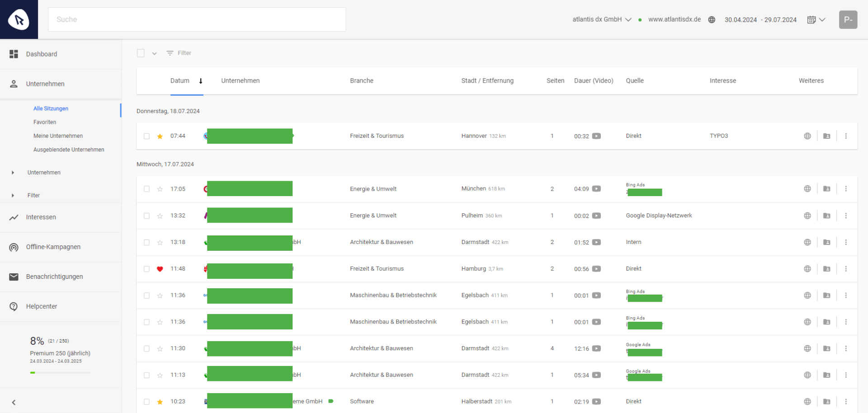Sort by the Stadt / Entfernung header
Screen dimensions: 868x413
487,81
